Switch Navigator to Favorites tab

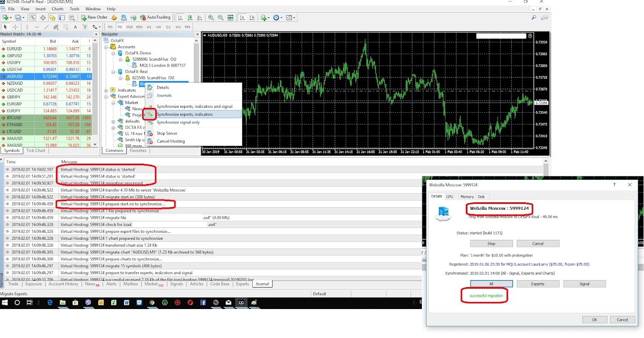click(138, 151)
